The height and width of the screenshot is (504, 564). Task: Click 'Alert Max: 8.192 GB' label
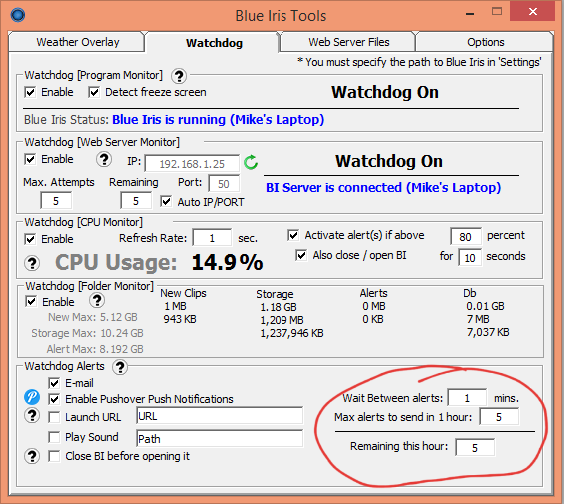click(x=95, y=349)
